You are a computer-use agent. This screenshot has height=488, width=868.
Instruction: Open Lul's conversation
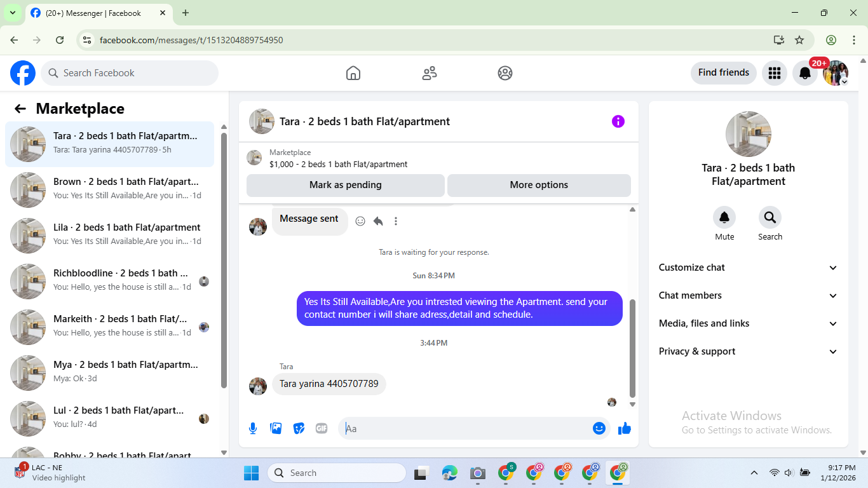click(x=109, y=419)
